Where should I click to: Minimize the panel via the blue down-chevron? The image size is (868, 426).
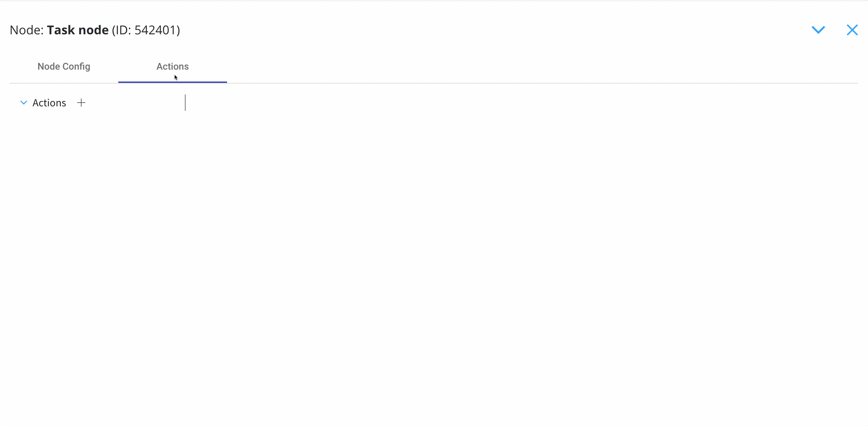[x=818, y=30]
